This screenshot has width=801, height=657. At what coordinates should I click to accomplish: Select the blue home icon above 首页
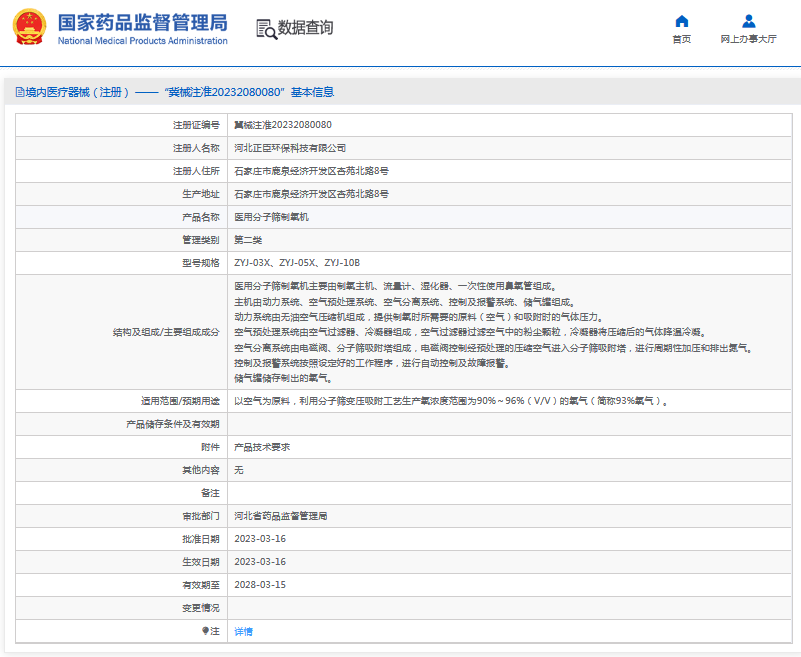click(681, 22)
